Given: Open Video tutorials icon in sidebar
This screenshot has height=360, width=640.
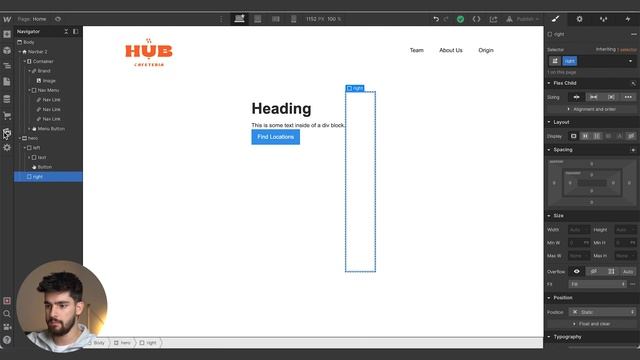Looking at the screenshot, I should coord(7,327).
